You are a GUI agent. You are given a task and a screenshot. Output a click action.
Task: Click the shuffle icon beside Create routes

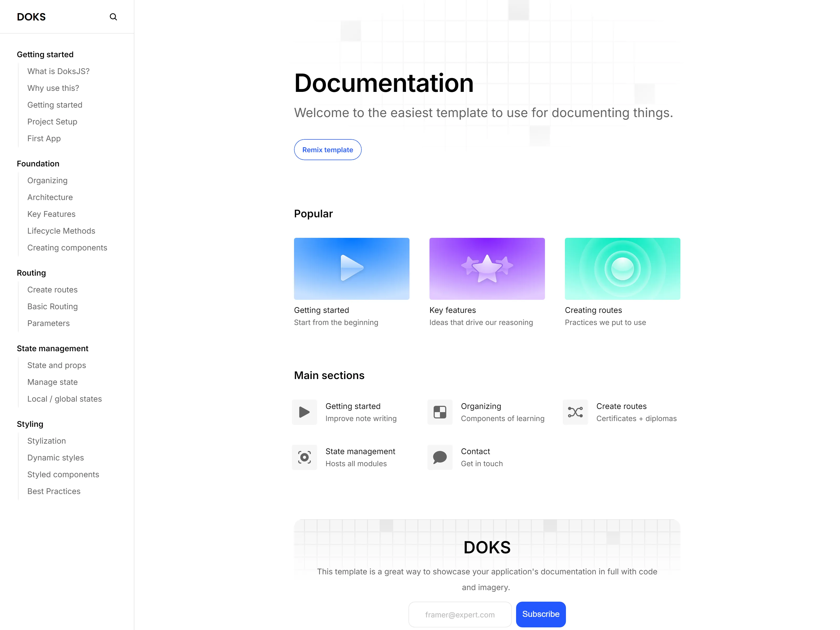coord(575,412)
